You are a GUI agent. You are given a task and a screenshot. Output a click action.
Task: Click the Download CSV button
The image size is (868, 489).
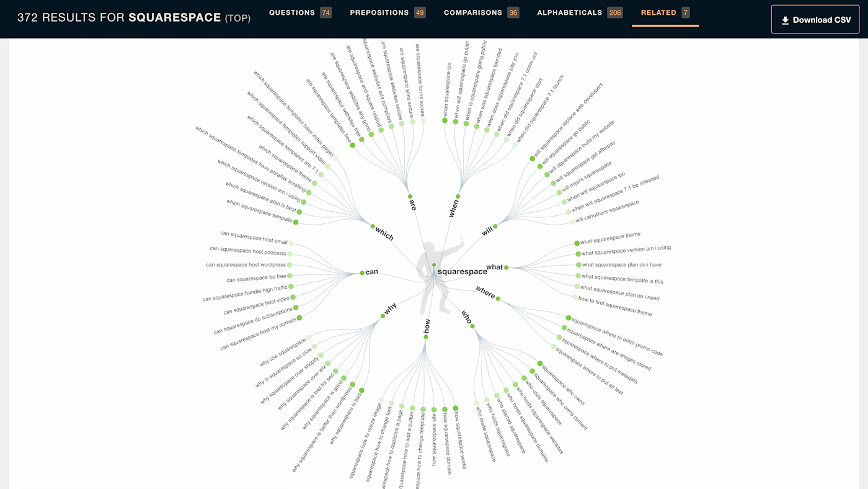coord(815,19)
